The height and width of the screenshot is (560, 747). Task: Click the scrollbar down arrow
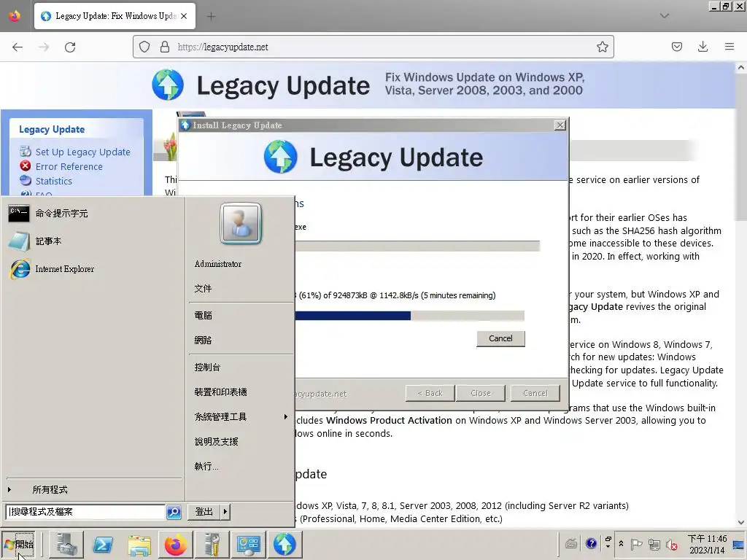(741, 522)
